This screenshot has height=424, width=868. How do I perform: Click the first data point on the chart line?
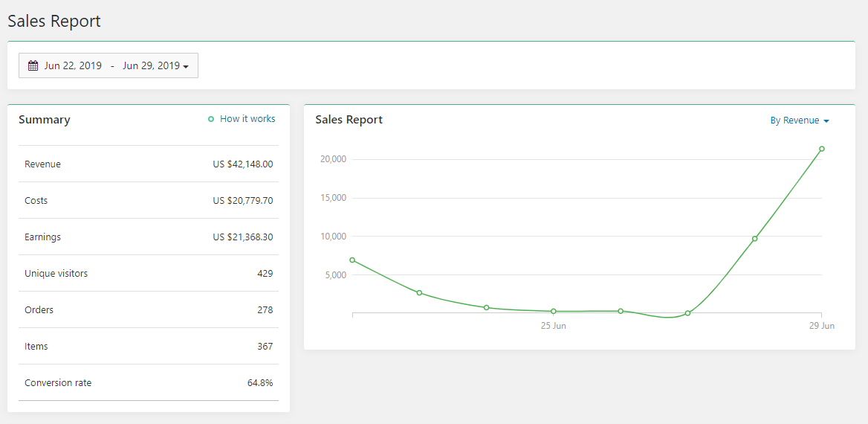pos(352,260)
